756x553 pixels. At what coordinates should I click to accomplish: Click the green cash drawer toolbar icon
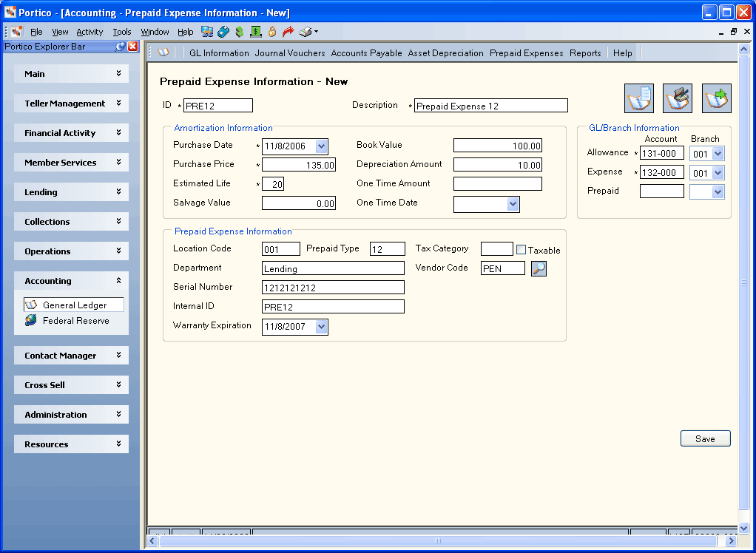coord(255,32)
